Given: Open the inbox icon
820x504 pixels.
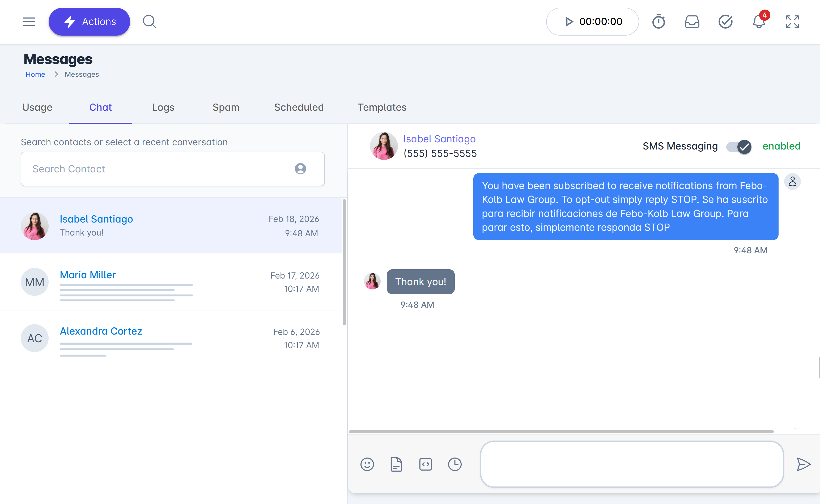Looking at the screenshot, I should click(x=692, y=21).
